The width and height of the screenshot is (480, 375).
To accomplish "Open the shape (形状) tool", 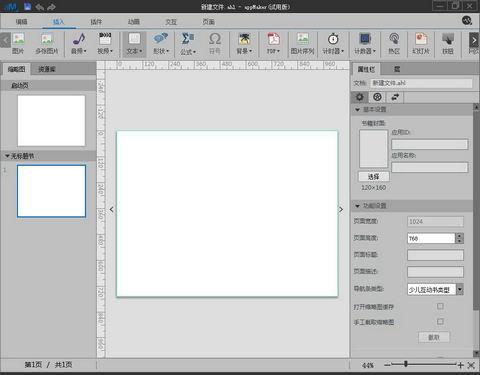I will point(161,44).
